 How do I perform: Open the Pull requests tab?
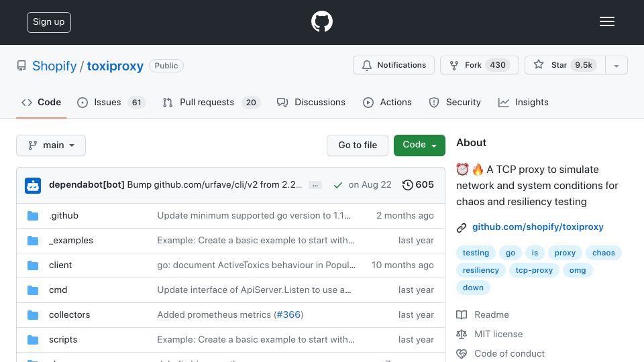point(211,102)
